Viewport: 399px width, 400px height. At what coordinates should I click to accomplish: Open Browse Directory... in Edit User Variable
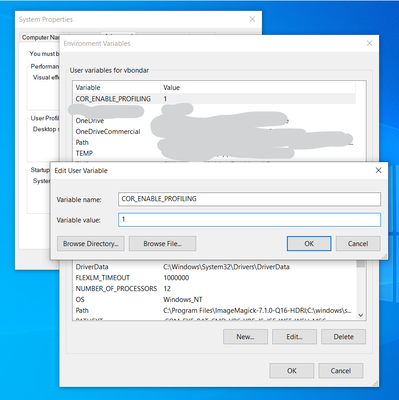click(x=91, y=244)
